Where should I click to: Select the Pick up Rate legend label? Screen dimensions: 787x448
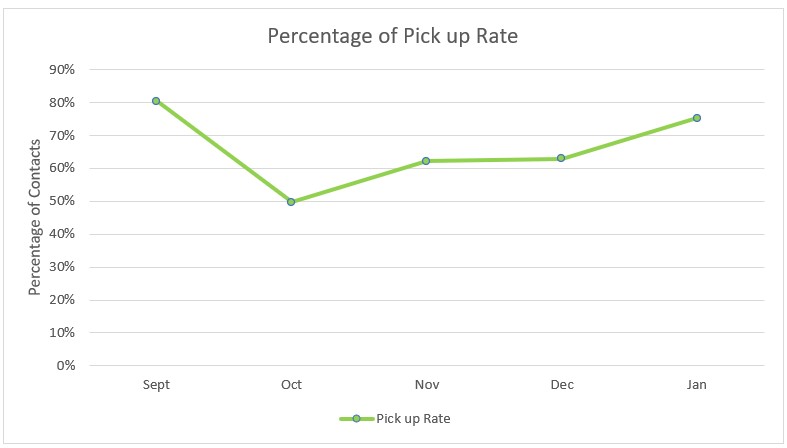413,418
